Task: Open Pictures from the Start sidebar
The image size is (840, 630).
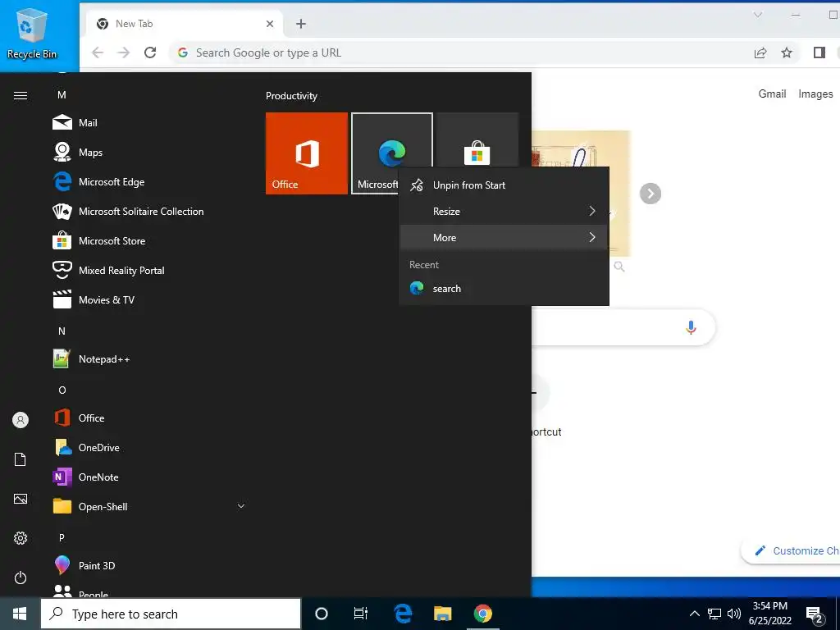Action: 21,499
